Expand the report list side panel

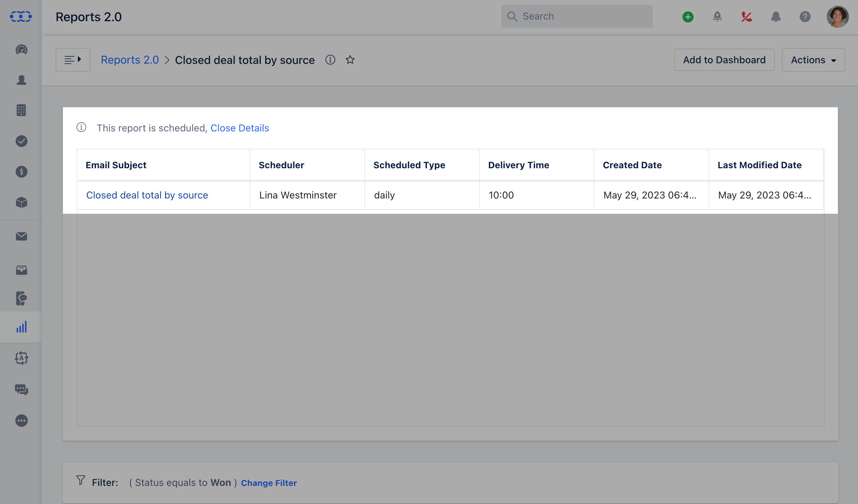pos(73,60)
